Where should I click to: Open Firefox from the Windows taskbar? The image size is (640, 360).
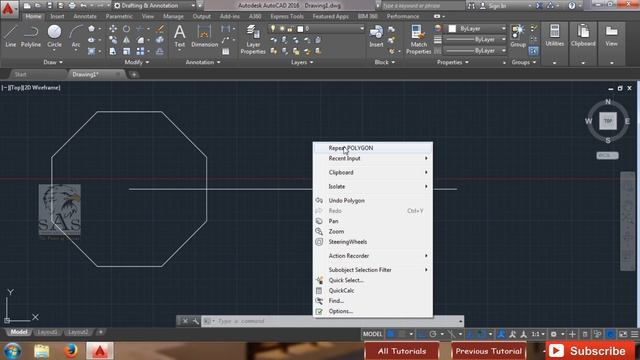[x=71, y=351]
